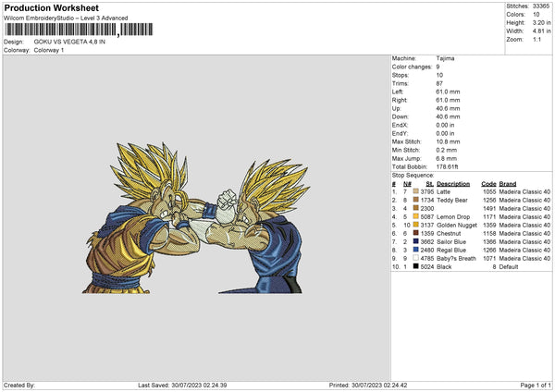Click the Lemon Drop color swatch

415,216
